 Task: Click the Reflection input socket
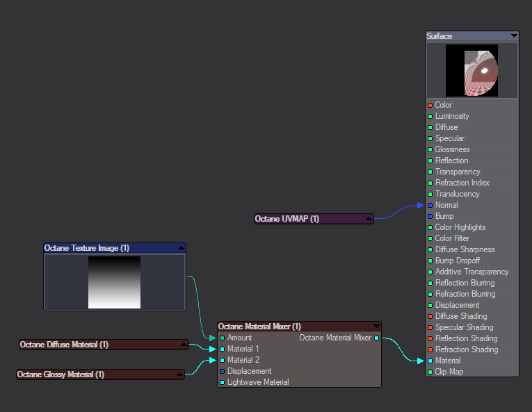[430, 160]
